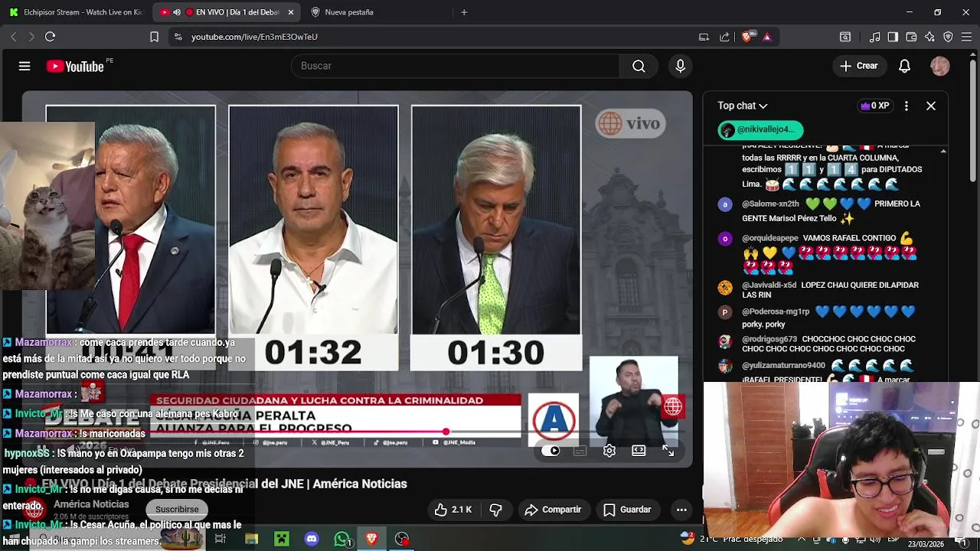Open the account avatar menu
Image resolution: width=980 pixels, height=551 pixels.
pyautogui.click(x=940, y=66)
